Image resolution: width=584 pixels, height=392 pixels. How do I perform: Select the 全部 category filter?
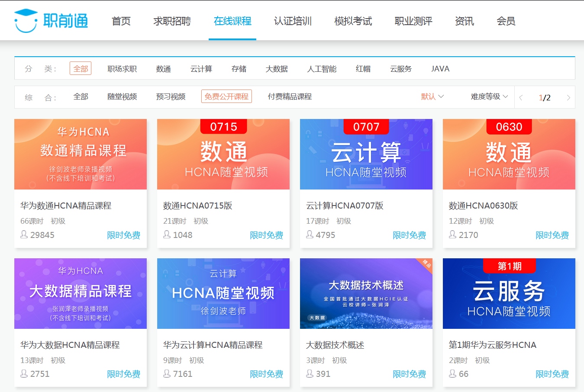(x=81, y=69)
